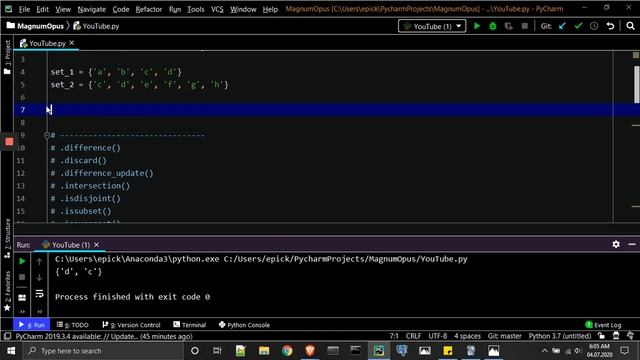
Task: Open the Tools menu
Action: 196,9
